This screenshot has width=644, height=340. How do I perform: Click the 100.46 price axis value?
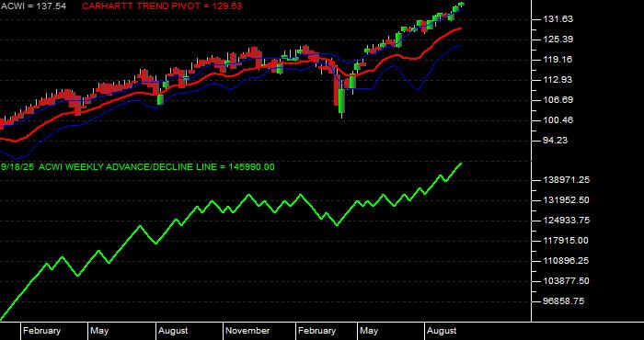click(x=558, y=120)
